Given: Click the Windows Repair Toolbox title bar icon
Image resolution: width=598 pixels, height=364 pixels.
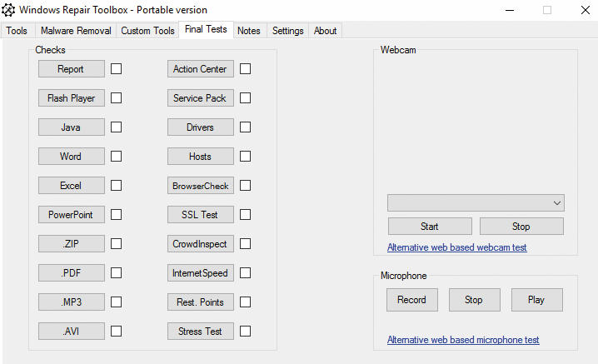Looking at the screenshot, I should pos(8,10).
